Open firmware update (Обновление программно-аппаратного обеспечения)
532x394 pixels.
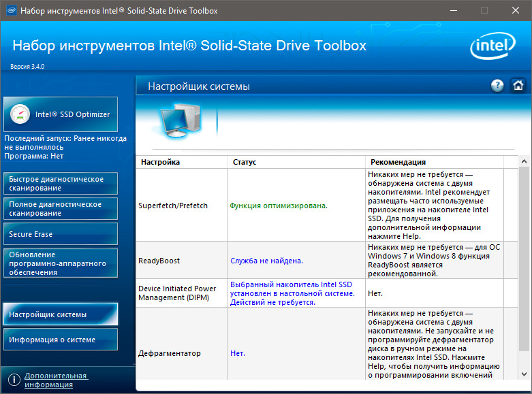[61, 263]
